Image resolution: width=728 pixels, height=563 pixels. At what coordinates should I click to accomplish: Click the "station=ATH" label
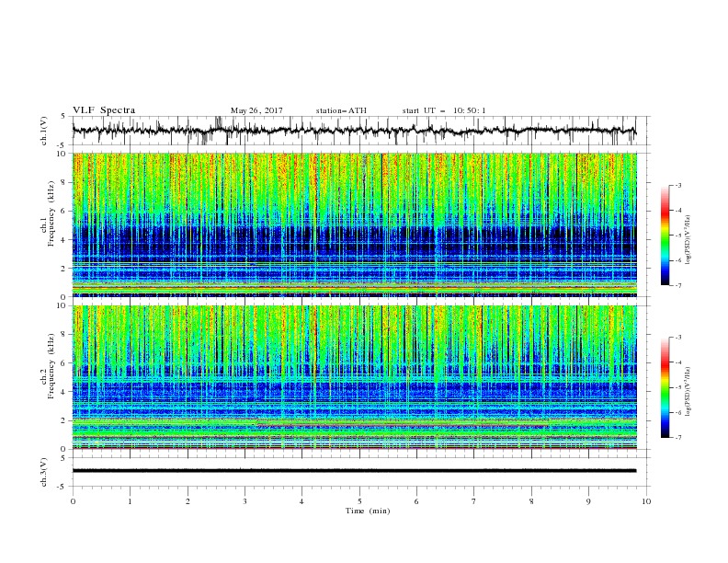click(341, 110)
